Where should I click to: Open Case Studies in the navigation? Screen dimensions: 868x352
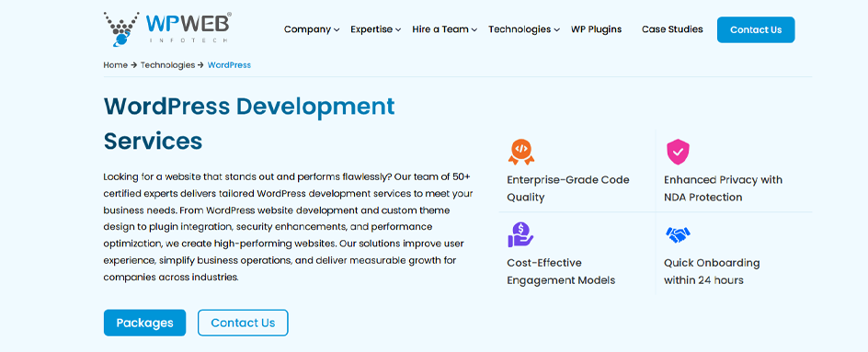672,29
